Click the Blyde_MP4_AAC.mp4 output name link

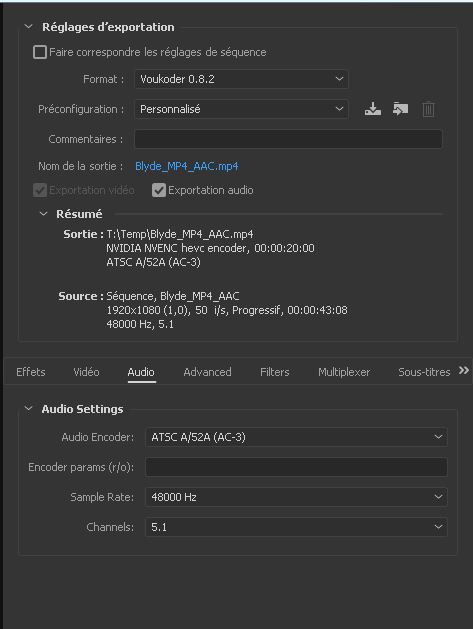pos(187,166)
